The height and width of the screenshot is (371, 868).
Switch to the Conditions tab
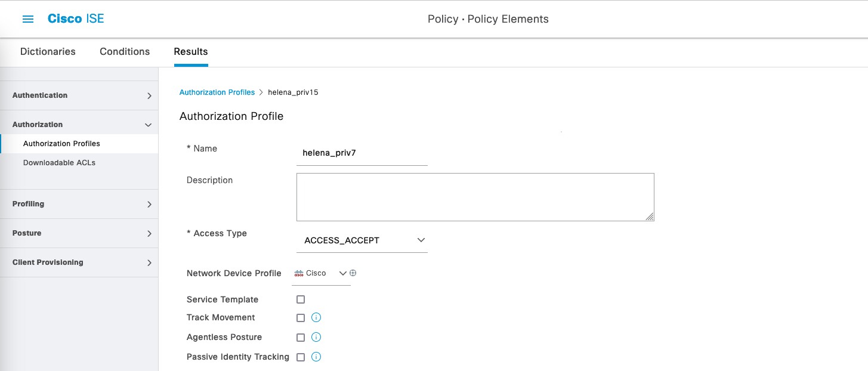[x=125, y=52]
